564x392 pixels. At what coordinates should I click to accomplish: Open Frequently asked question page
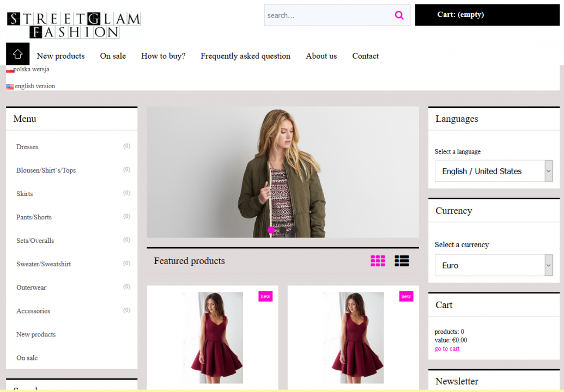tap(245, 56)
